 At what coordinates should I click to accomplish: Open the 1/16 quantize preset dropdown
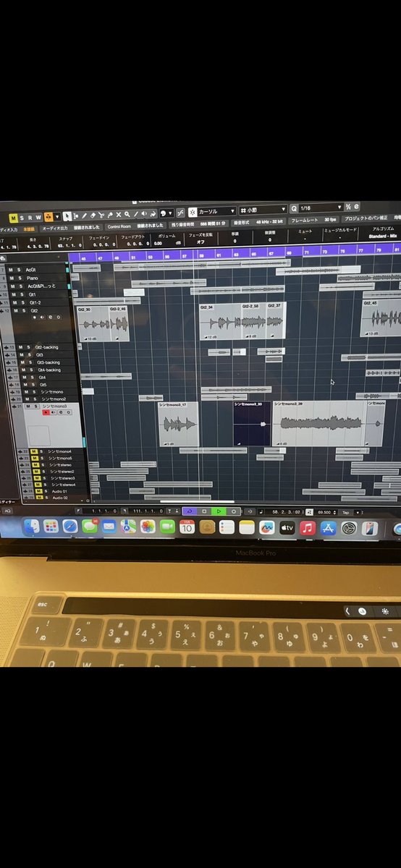321,208
